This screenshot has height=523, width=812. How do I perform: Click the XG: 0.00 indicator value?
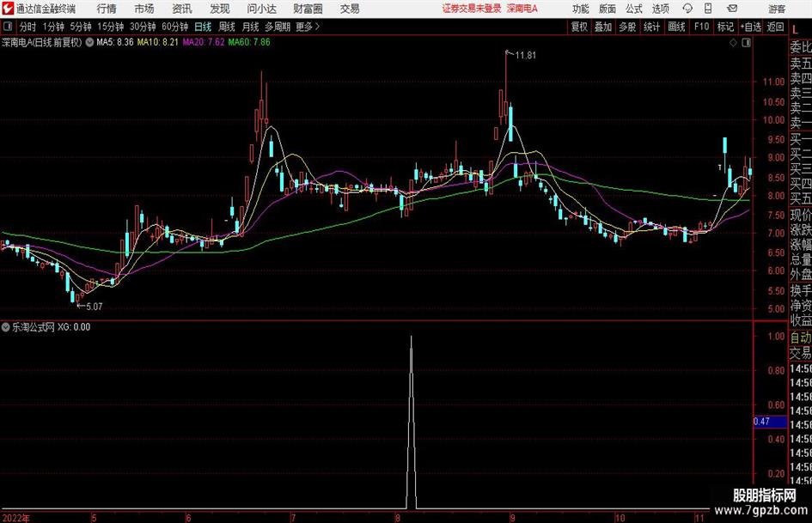coord(74,327)
